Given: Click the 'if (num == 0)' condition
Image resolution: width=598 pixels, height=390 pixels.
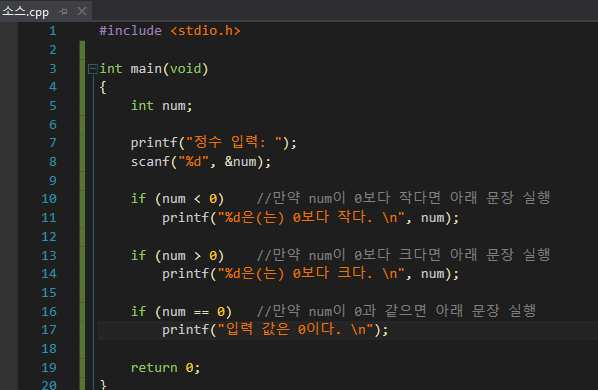Looking at the screenshot, I should click(181, 311).
